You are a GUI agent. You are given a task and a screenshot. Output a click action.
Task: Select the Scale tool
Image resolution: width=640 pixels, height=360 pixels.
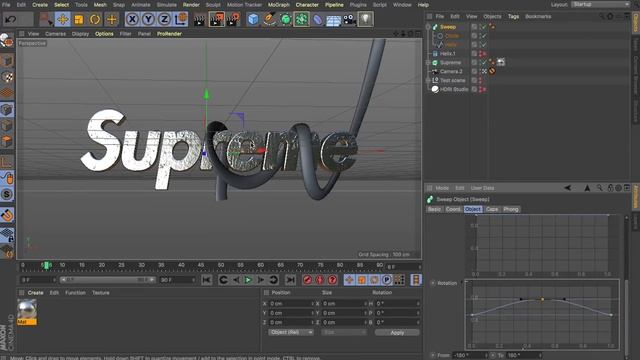79,19
